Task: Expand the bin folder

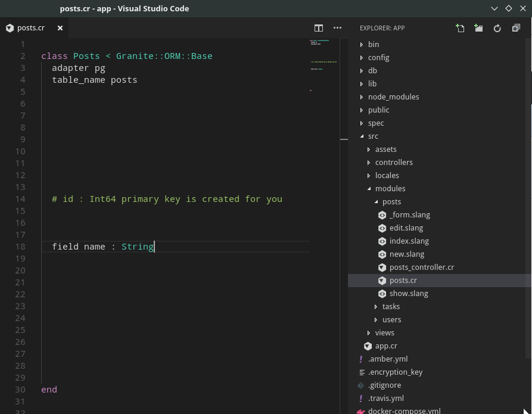Action: [x=362, y=45]
